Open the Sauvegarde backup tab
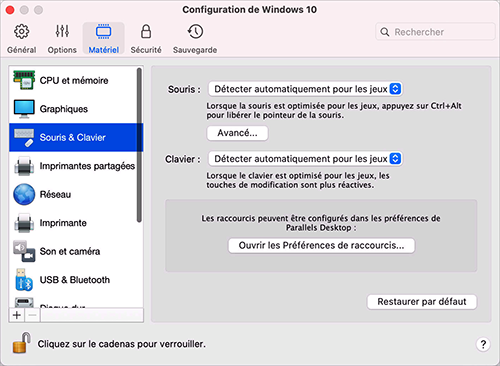The height and width of the screenshot is (366, 500). tap(195, 39)
